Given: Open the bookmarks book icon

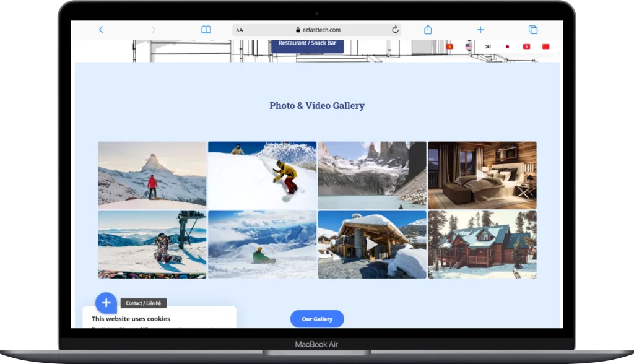Looking at the screenshot, I should 206,30.
